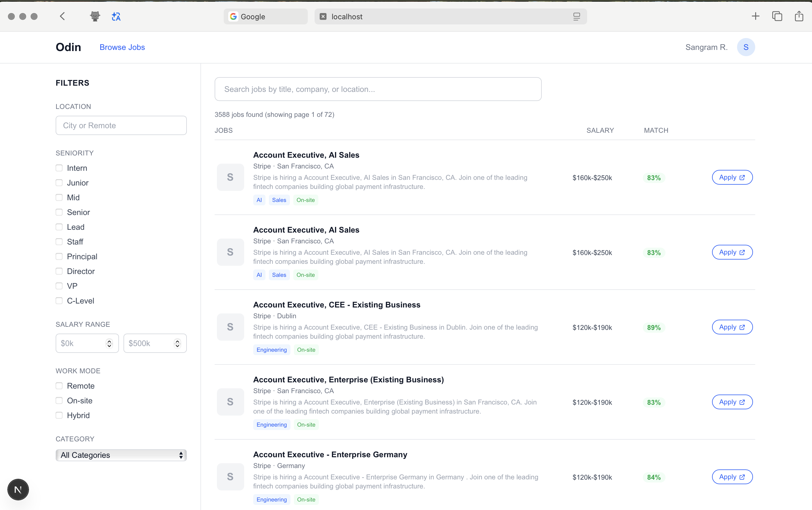The height and width of the screenshot is (510, 812).
Task: Adjust the maximum salary stepper arrows
Action: (x=177, y=343)
